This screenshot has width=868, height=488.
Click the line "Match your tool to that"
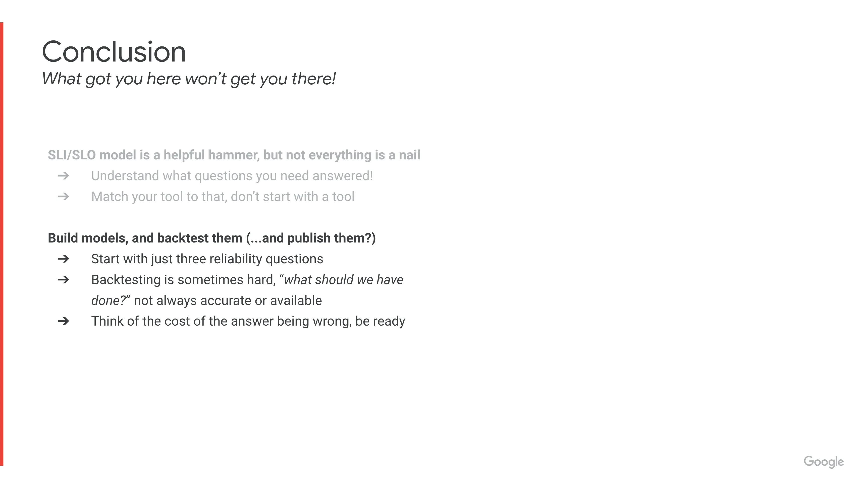click(x=223, y=197)
